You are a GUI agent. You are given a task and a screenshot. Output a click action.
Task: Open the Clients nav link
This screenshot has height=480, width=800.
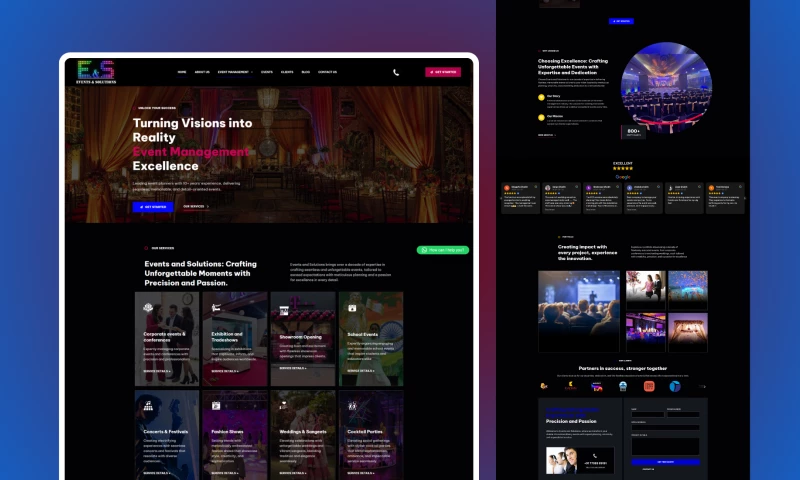click(x=287, y=72)
